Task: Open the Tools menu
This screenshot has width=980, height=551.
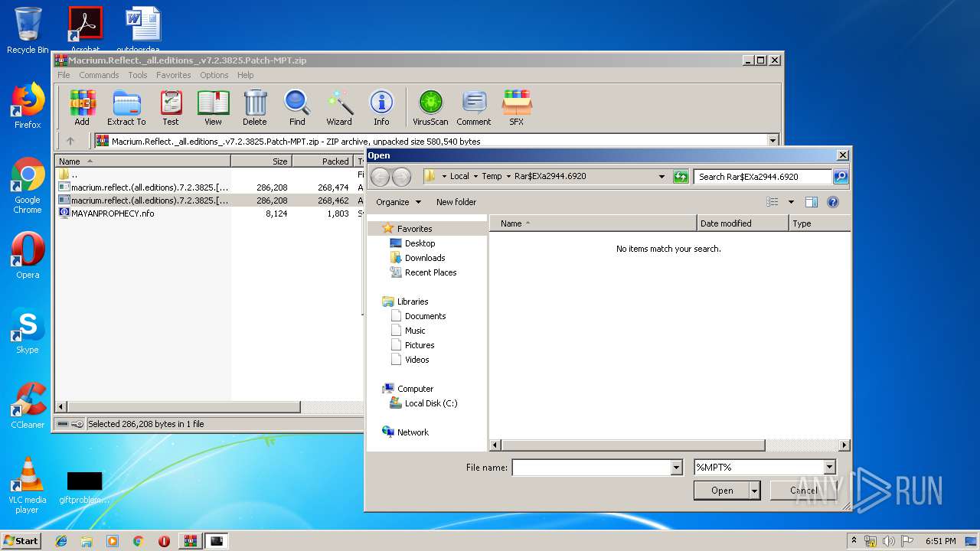Action: pyautogui.click(x=138, y=75)
